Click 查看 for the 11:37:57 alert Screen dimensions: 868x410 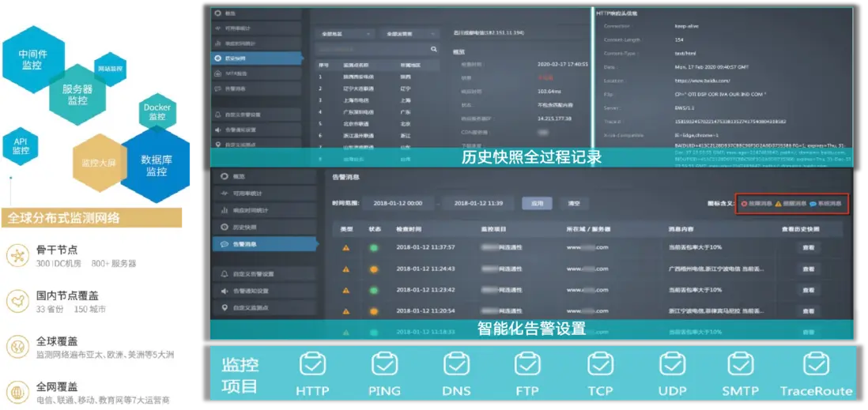(809, 247)
